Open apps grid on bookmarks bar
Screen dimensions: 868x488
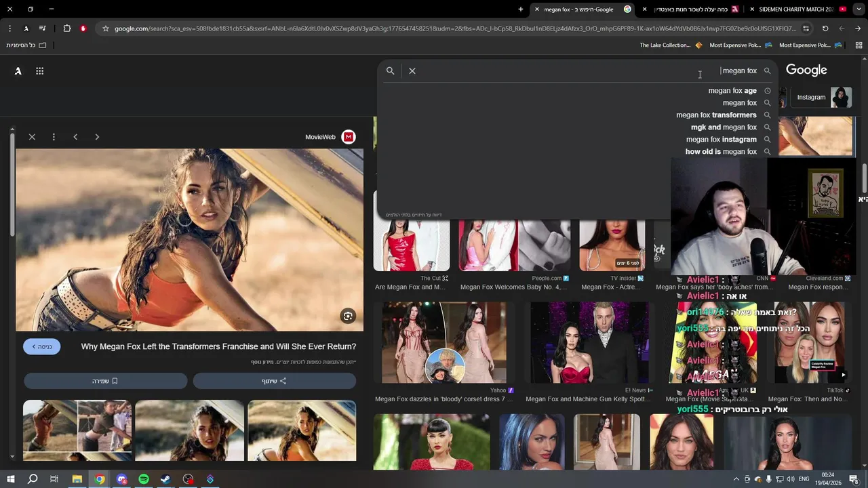859,45
